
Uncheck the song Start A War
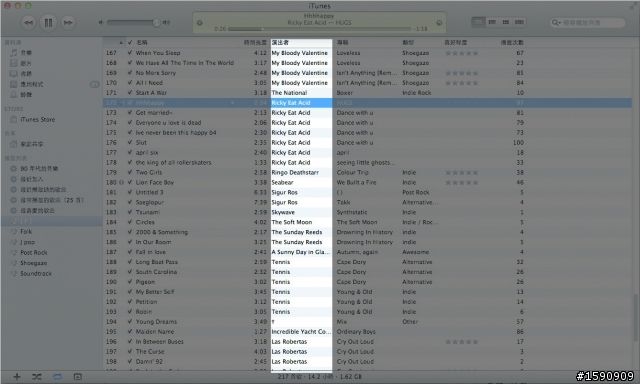click(129, 93)
